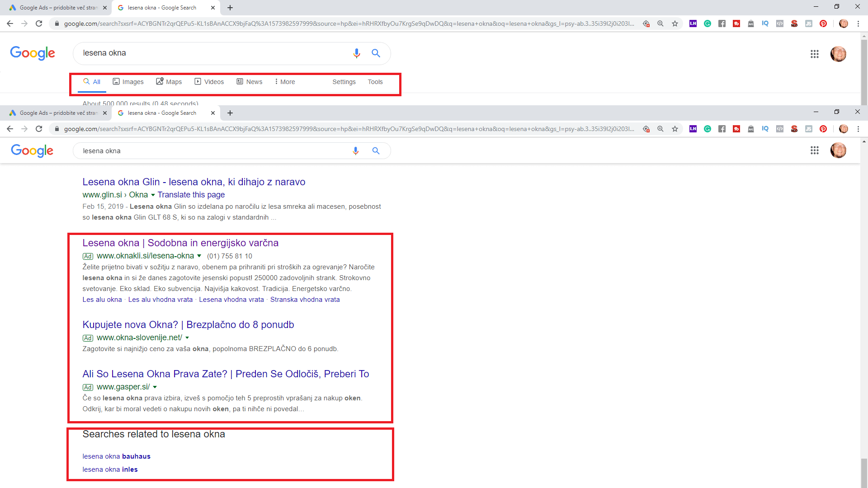Bookmark page with star icon in top address bar

(675, 23)
